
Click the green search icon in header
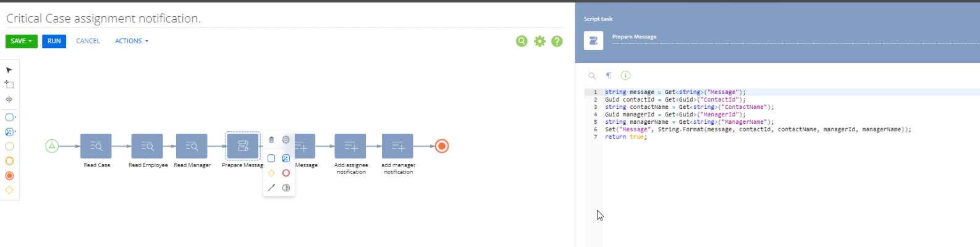click(x=522, y=41)
